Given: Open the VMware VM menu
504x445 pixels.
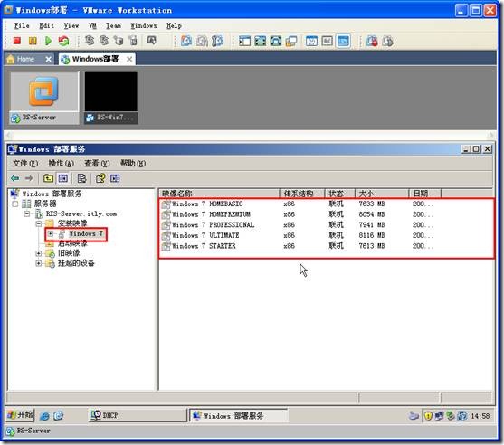Looking at the screenshot, I should click(x=92, y=25).
